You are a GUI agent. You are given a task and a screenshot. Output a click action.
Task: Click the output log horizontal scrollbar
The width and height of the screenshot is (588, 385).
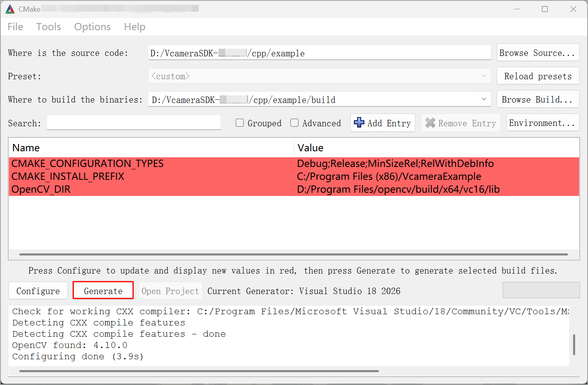(199, 371)
